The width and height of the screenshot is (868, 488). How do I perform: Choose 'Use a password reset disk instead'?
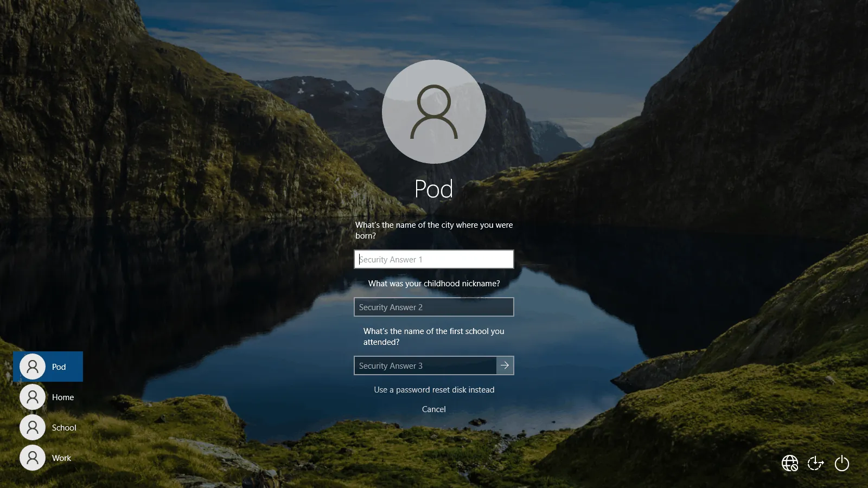click(434, 389)
